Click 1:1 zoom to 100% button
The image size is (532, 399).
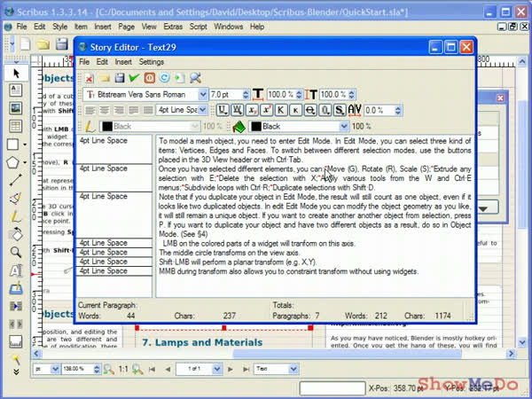(123, 369)
